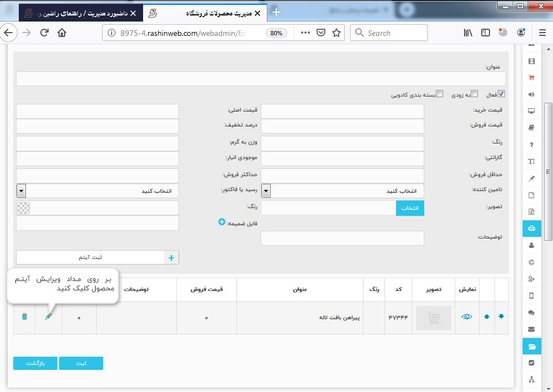Open the copyright sidebar icon
Screen dimensions: 553x392
coord(531,262)
